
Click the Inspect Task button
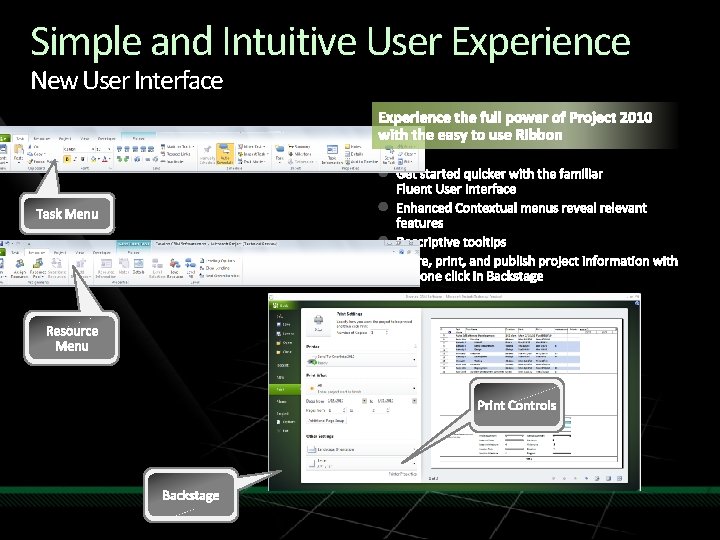pyautogui.click(x=253, y=154)
